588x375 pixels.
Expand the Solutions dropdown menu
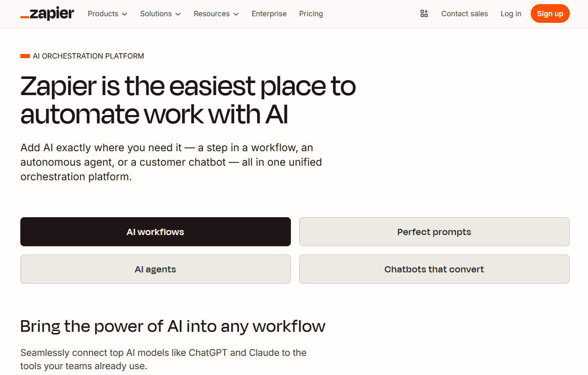click(161, 14)
